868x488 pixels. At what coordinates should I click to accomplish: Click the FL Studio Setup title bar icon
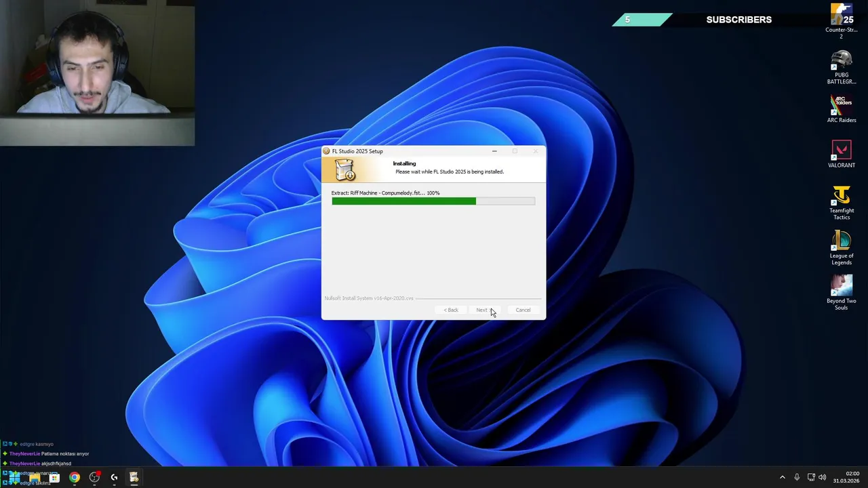327,151
